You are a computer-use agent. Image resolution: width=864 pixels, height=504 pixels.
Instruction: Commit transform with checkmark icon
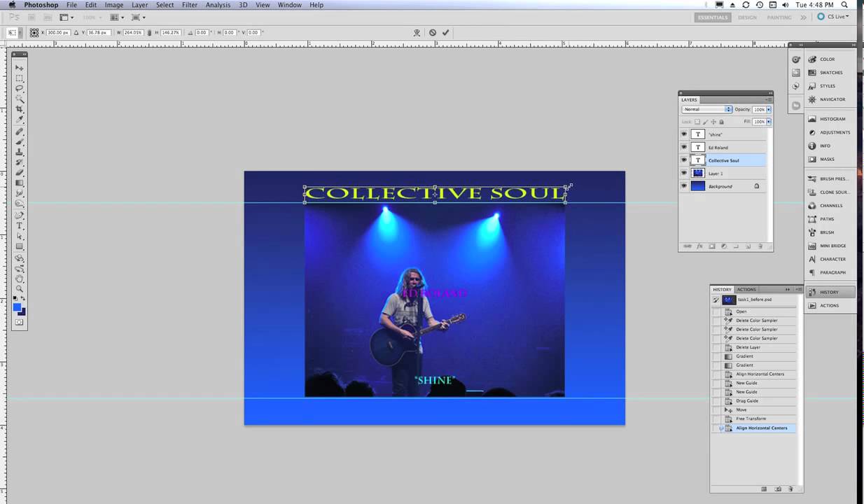point(445,32)
